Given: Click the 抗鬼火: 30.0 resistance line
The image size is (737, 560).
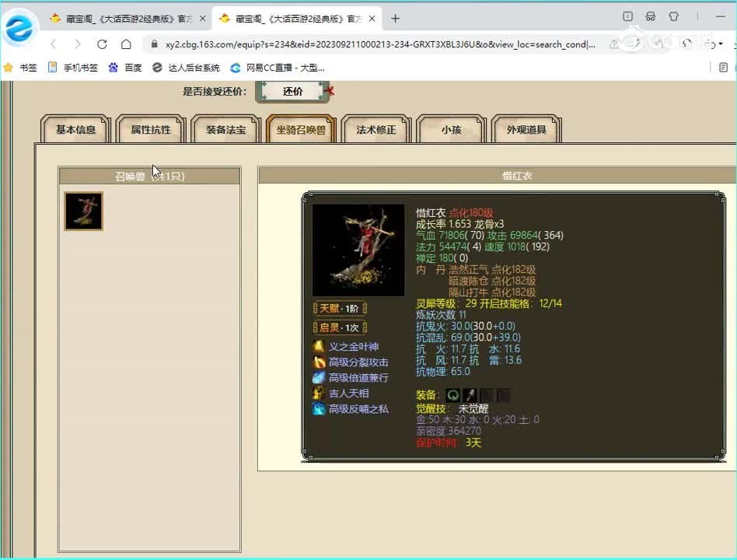Looking at the screenshot, I should pyautogui.click(x=466, y=327).
